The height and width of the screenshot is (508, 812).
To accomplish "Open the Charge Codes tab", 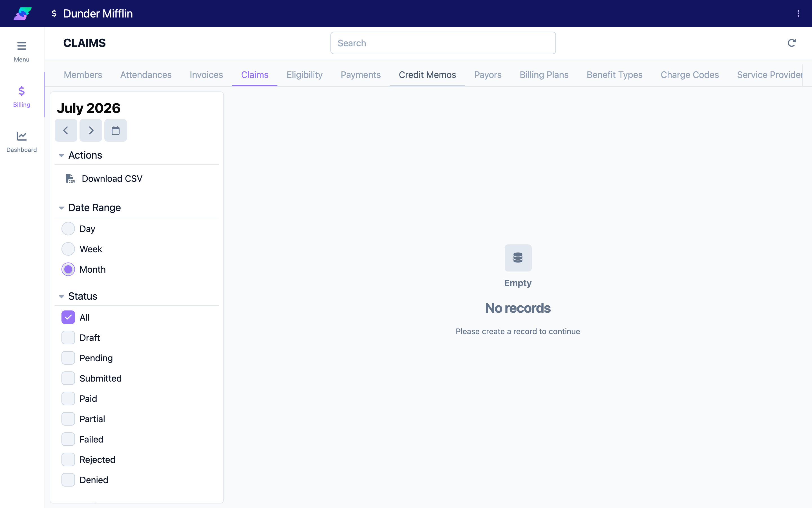I will pos(690,75).
